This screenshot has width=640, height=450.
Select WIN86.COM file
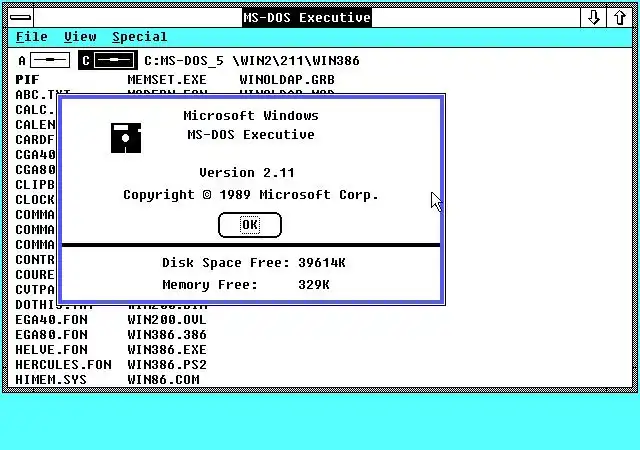(164, 380)
